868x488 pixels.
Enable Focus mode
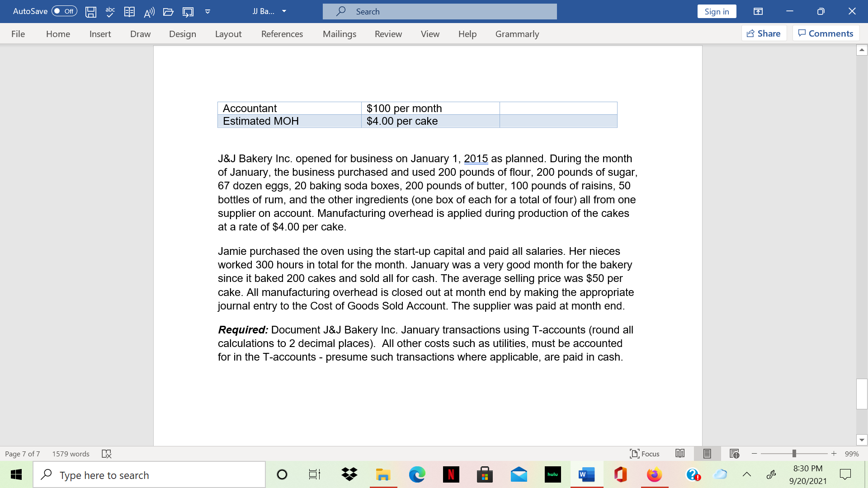[645, 454]
